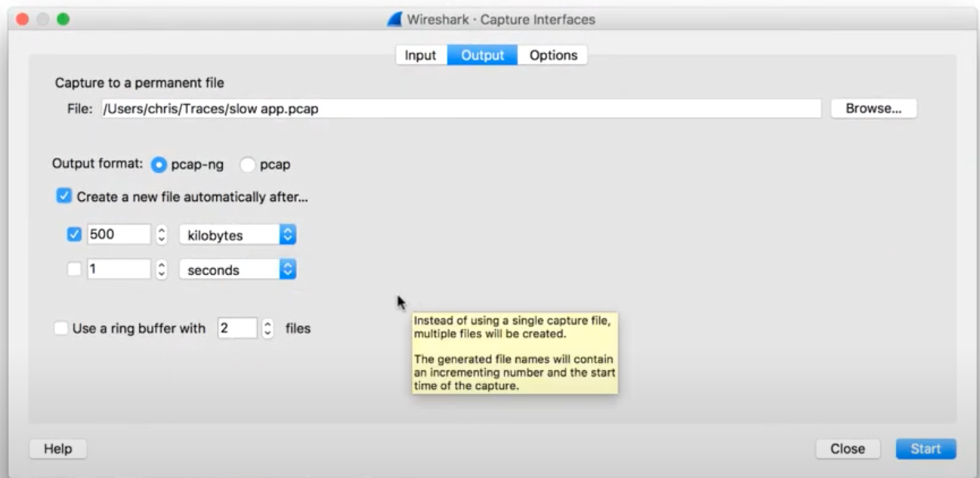Click the yellow multiple files tooltip
This screenshot has width=980, height=478.
[515, 353]
